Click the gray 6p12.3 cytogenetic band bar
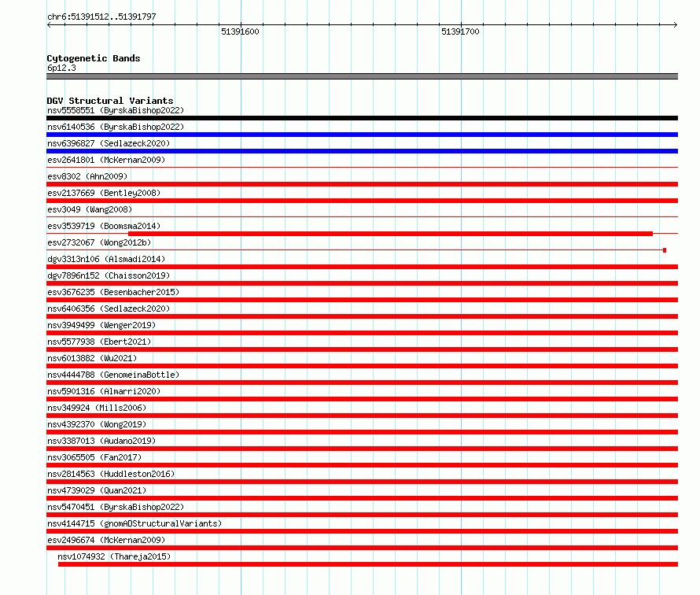 click(x=362, y=76)
